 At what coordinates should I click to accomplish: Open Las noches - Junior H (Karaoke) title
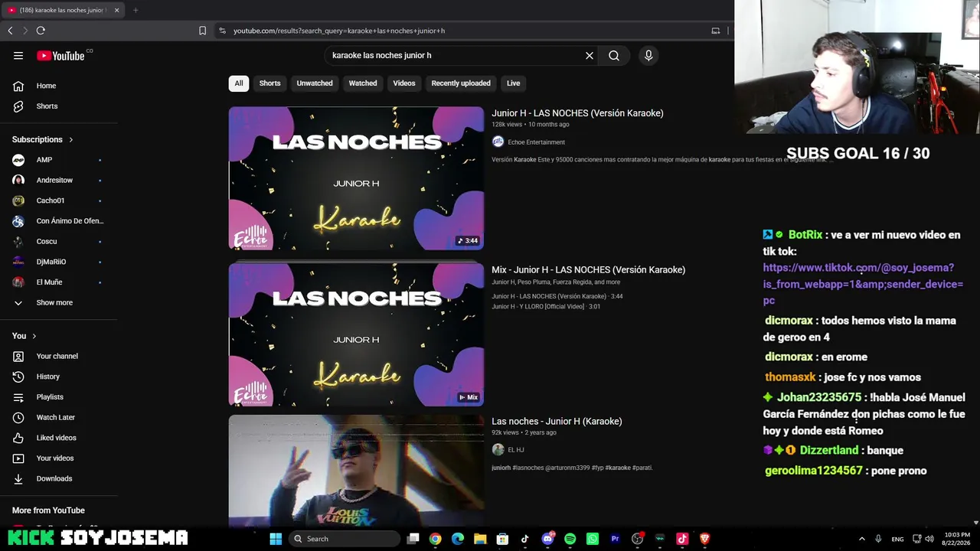point(557,421)
